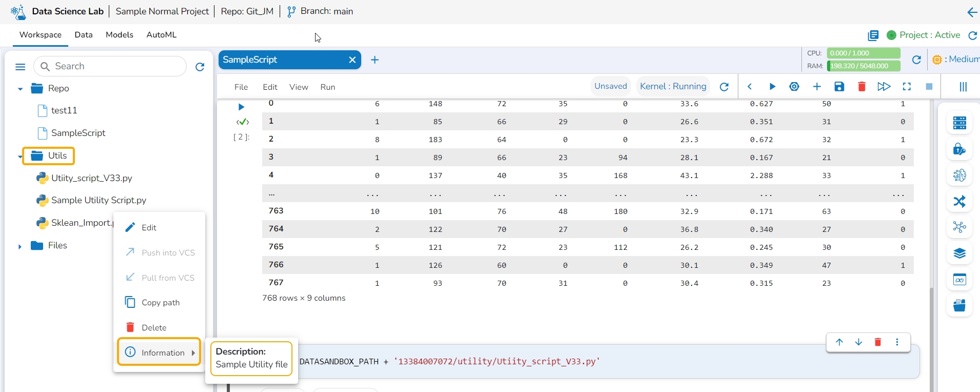The width and height of the screenshot is (980, 392).
Task: Stop kernel execution with the square icon
Action: 929,87
